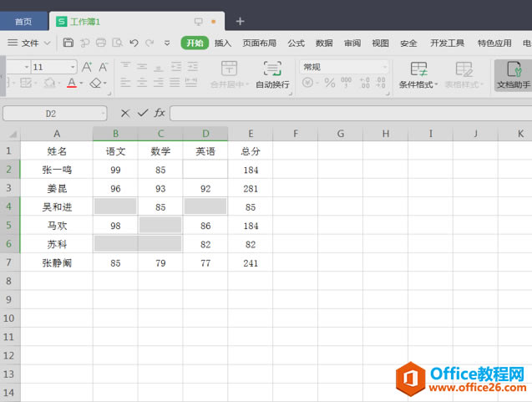The height and width of the screenshot is (402, 532).
Task: Align text to the right
Action: point(158,83)
